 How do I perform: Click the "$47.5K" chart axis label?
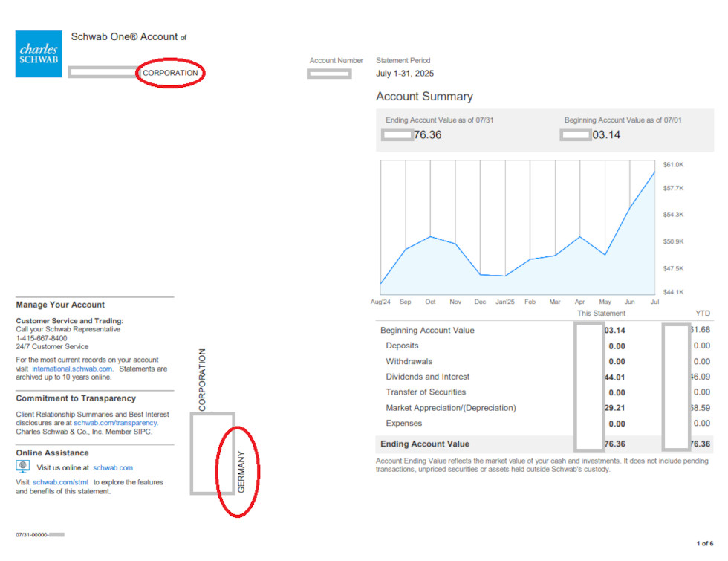click(673, 268)
